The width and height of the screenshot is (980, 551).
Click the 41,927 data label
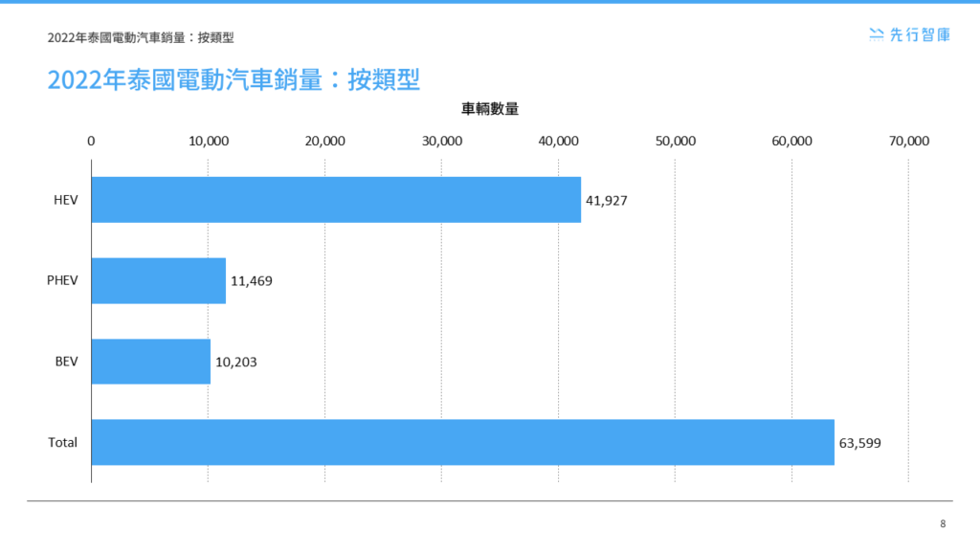[606, 201]
